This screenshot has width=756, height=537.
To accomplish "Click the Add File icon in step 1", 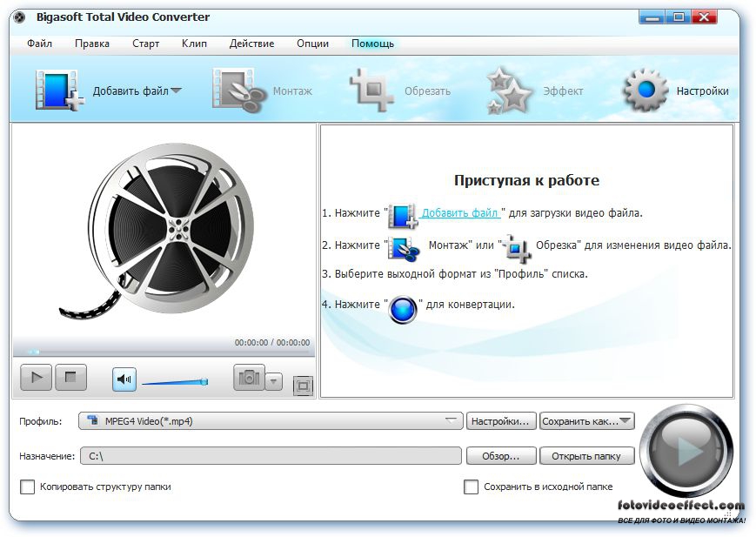I will 402,215.
